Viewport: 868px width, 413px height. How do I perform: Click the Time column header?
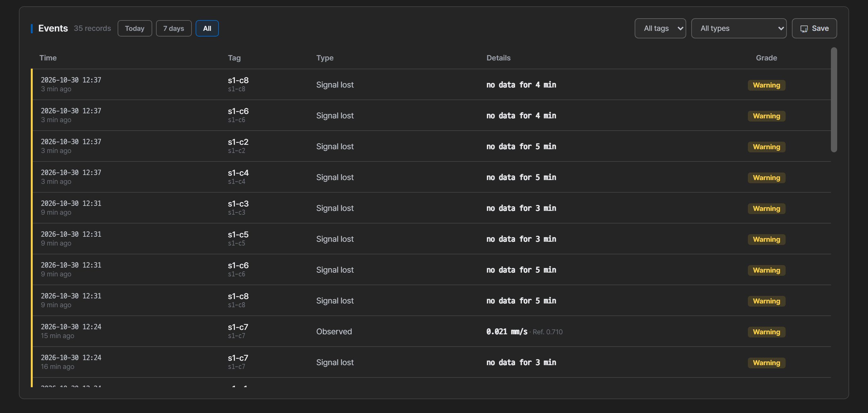pos(48,58)
